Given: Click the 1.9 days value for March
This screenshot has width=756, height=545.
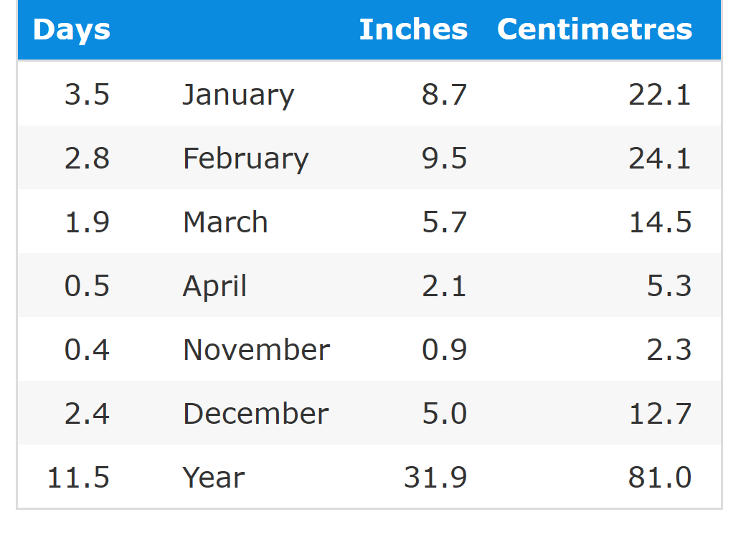Looking at the screenshot, I should [x=88, y=222].
